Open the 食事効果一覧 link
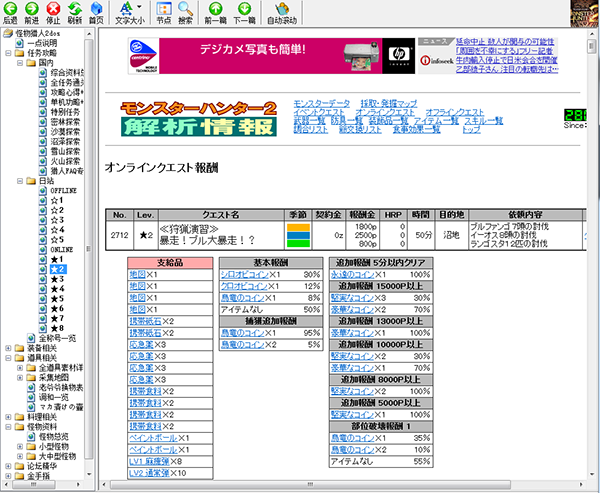This screenshot has width=600, height=493. [x=416, y=129]
